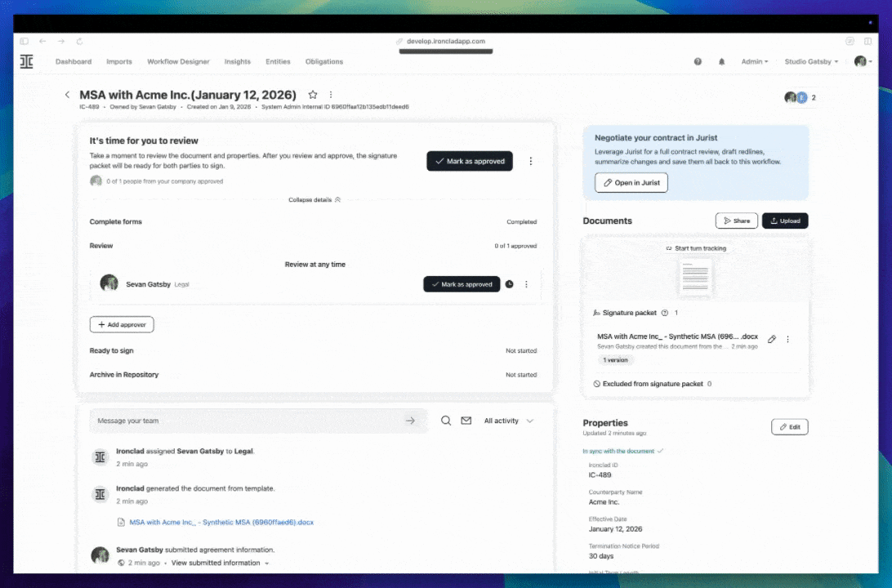
Task: Open the Workflow Designer tab
Action: point(178,61)
